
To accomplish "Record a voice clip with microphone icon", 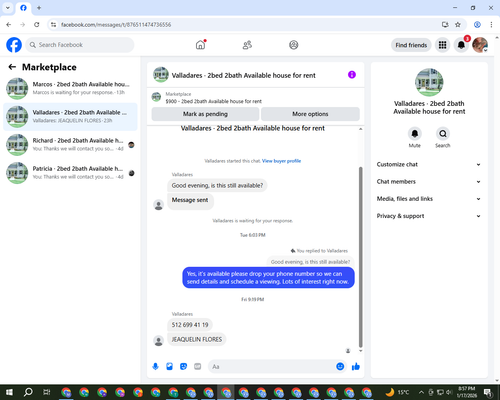I will pos(155,367).
